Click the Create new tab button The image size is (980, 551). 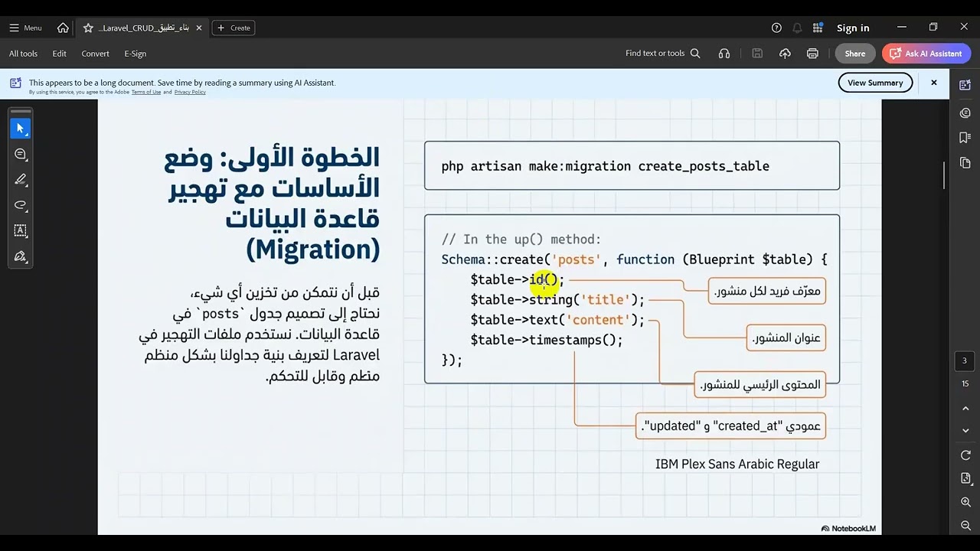coord(234,28)
